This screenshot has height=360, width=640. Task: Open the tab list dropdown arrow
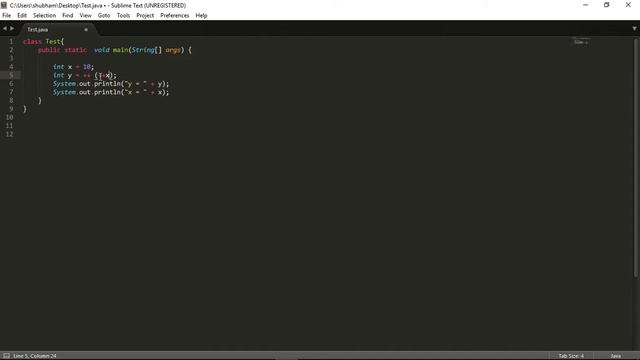pos(634,29)
